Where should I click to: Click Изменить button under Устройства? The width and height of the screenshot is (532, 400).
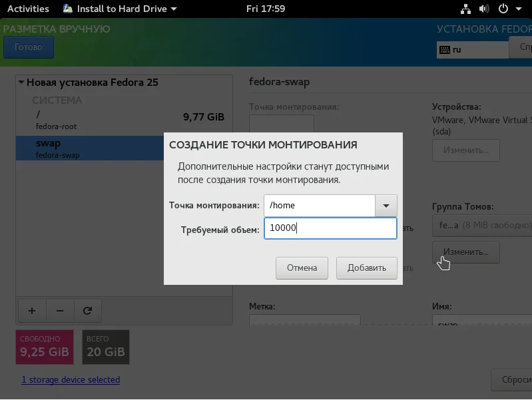tap(466, 150)
